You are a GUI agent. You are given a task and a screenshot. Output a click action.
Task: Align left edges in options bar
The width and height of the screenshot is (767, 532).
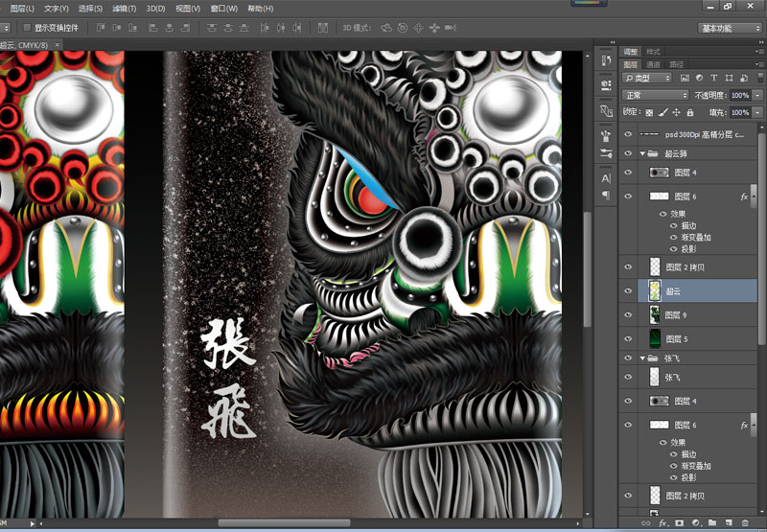(x=153, y=28)
